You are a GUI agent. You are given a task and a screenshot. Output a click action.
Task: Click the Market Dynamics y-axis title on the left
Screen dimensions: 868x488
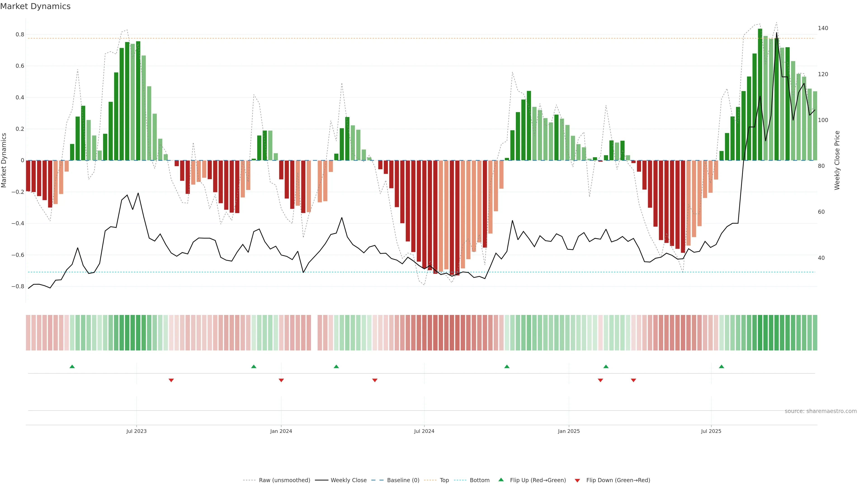pos(4,160)
